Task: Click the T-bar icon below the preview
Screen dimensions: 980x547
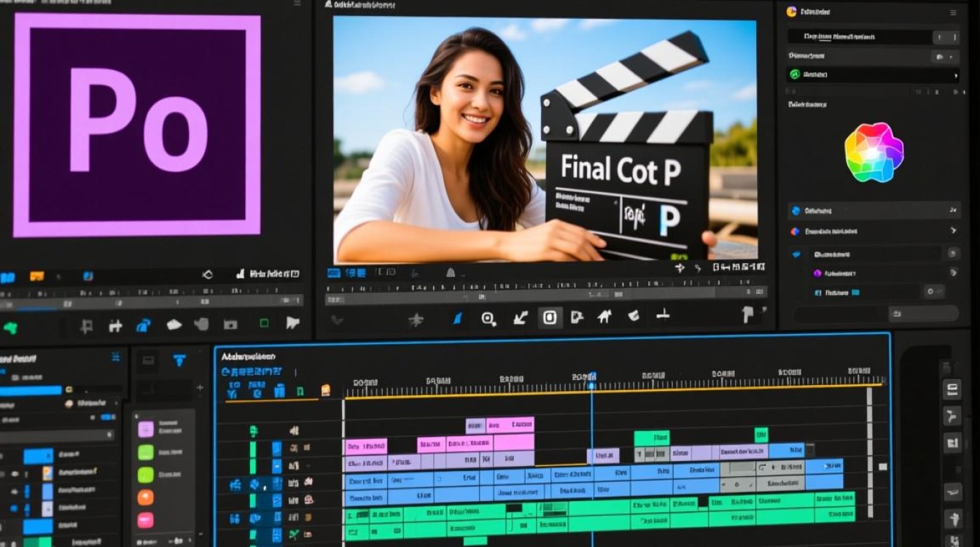Action: 663,315
